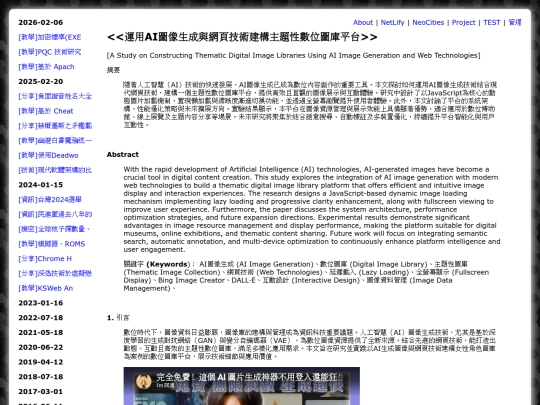Screen dimensions: 540x405
Task: Click the English subtitle beginning 'A Study on Constructing'
Action: coord(293,55)
